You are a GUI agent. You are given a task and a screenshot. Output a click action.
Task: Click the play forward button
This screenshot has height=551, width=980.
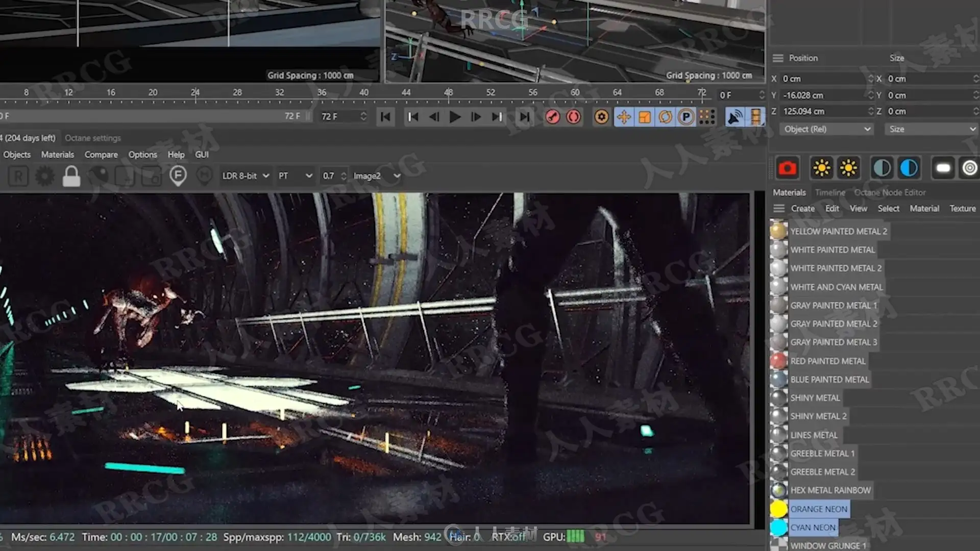455,117
